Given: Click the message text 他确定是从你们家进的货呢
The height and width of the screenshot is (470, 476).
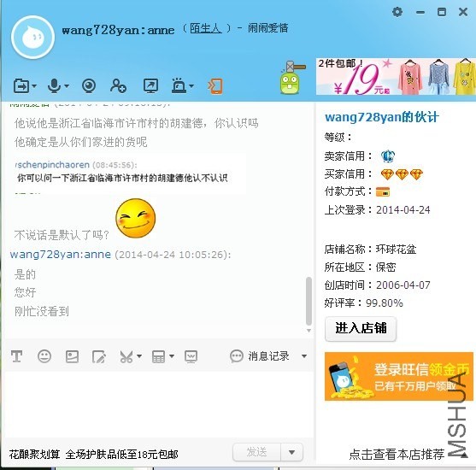Looking at the screenshot, I should pos(80,142).
